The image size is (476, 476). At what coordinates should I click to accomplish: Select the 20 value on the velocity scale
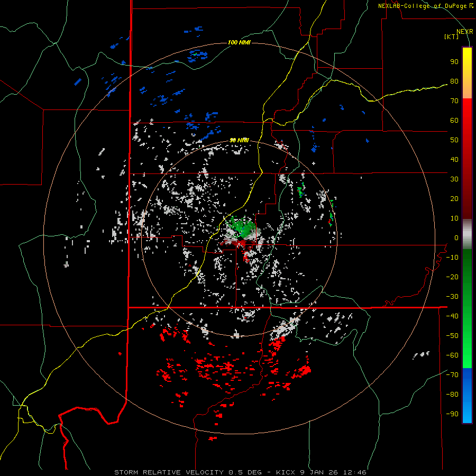(454, 199)
